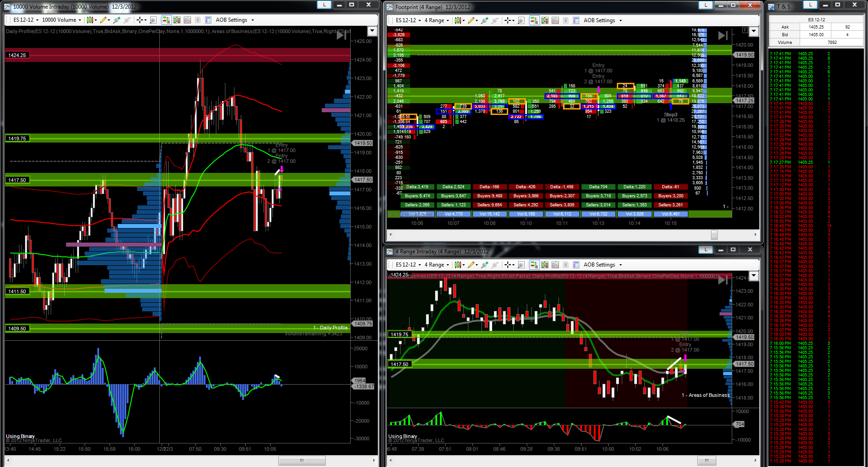Click Volume value 7892 in T & S
This screenshot has height=467, width=868.
[x=832, y=42]
